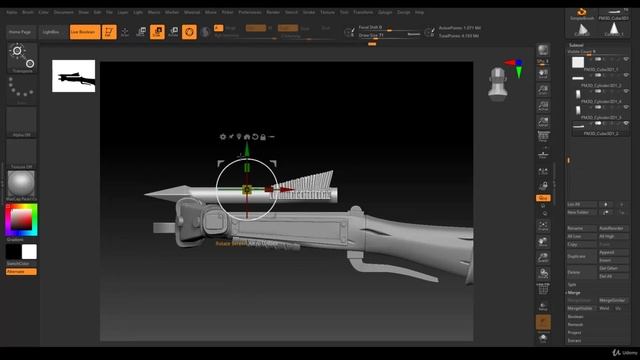Image resolution: width=640 pixels, height=360 pixels.
Task: Toggle Persp perspective view
Action: pyautogui.click(x=543, y=138)
